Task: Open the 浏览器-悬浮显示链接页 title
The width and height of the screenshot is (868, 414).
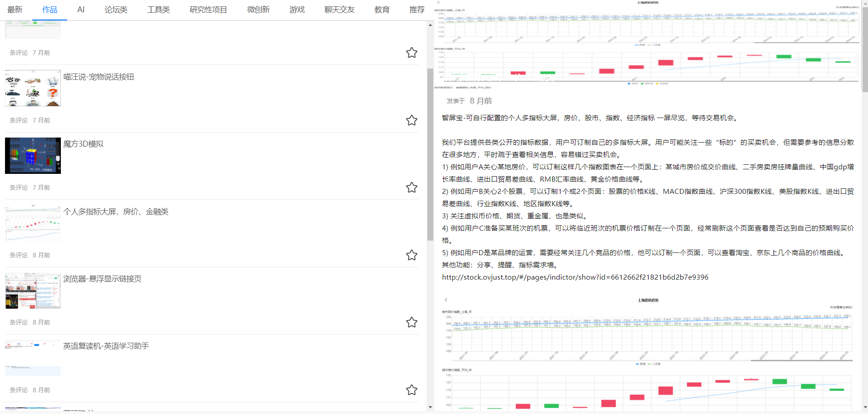Action: pyautogui.click(x=102, y=279)
